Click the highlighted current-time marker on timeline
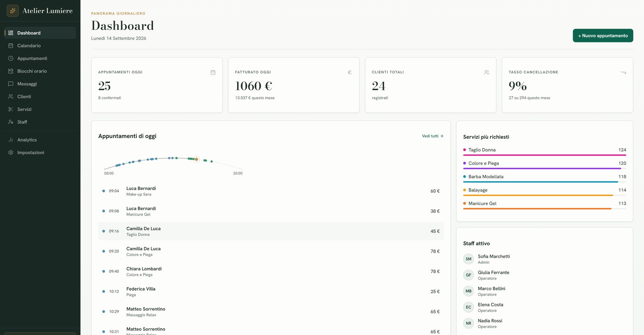Screen dimensions: 644x335 pos(196,159)
